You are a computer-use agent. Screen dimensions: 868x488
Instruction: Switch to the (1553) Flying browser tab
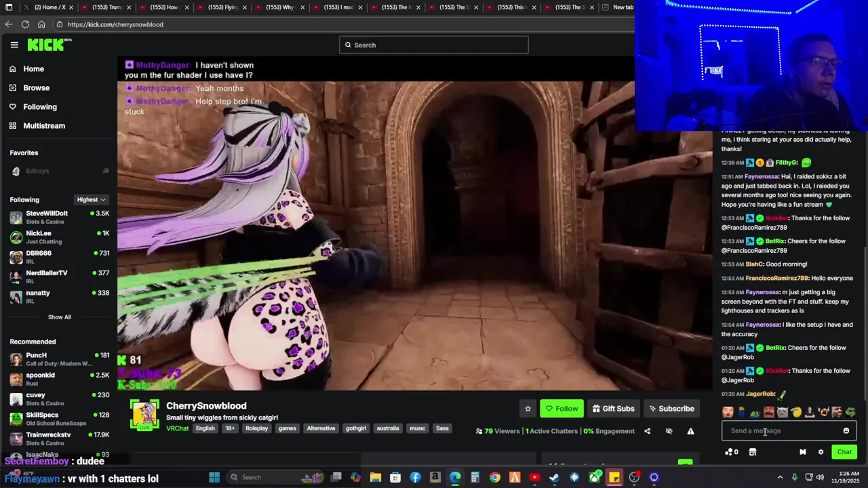pyautogui.click(x=222, y=7)
